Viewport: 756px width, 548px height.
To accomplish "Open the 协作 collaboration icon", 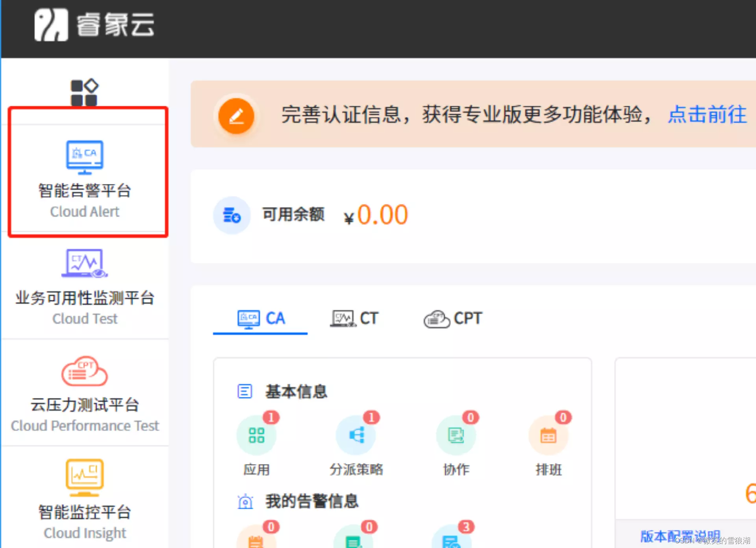I will click(456, 435).
